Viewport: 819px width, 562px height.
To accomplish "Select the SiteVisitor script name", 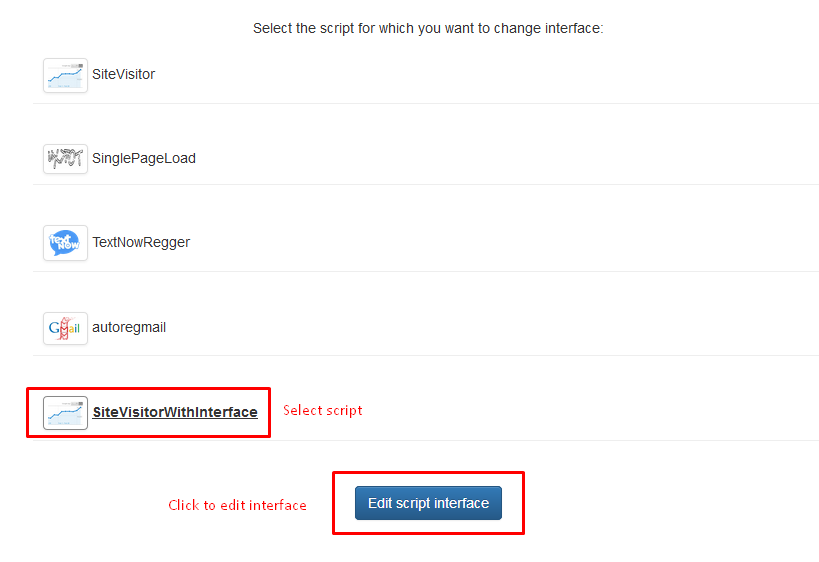I will tap(123, 74).
